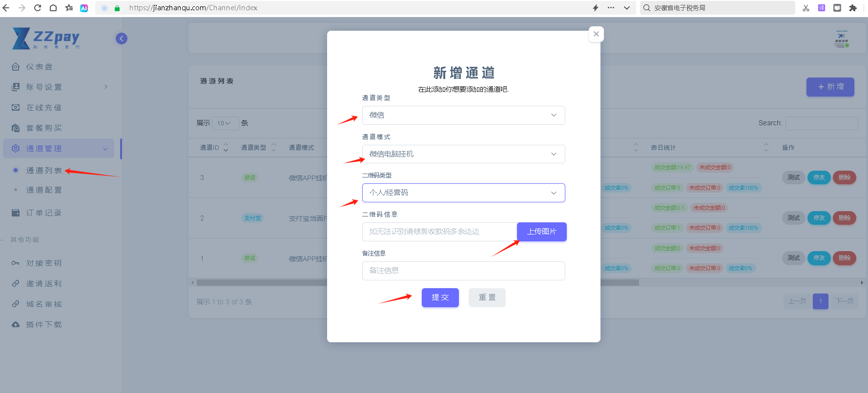Viewport: 868px width, 393px height.
Task: Click the page 1 pagination button
Action: [x=821, y=301]
